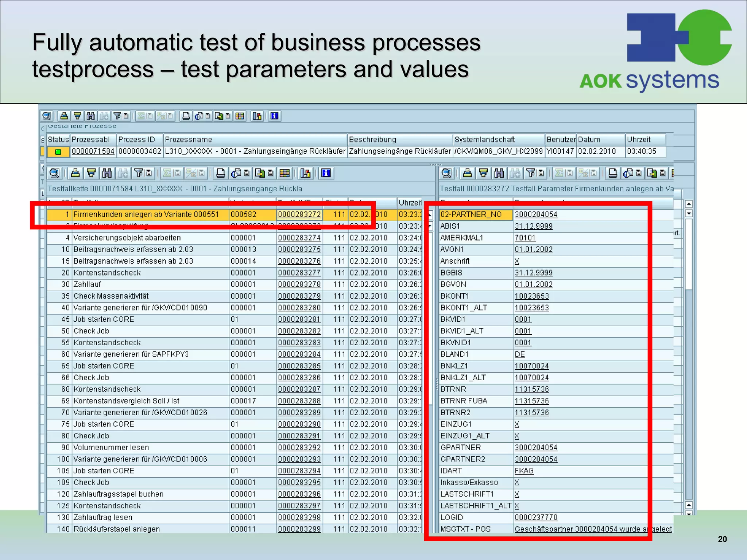Screen dimensions: 747x560
Task: Click parameter name 'Inkasso/Exkasso'
Action: click(469, 482)
